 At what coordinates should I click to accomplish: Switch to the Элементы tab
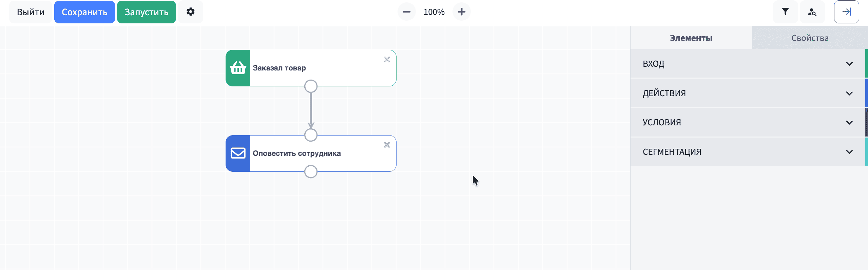[691, 38]
